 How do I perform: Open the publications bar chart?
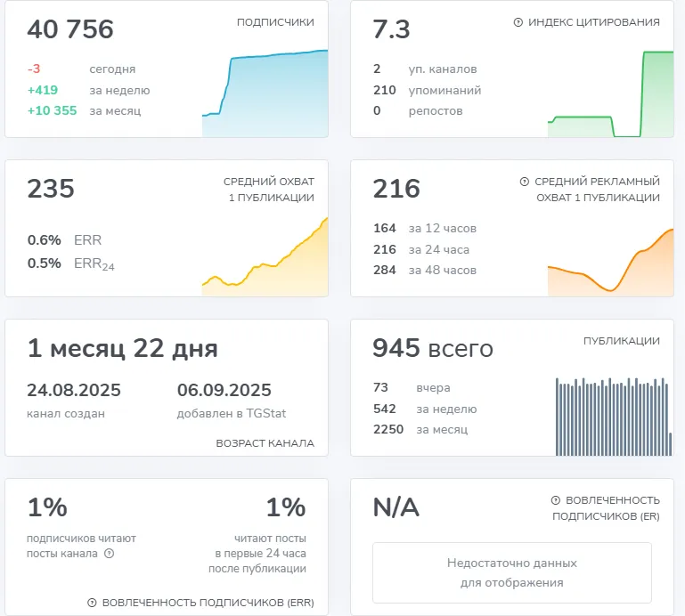(x=614, y=417)
